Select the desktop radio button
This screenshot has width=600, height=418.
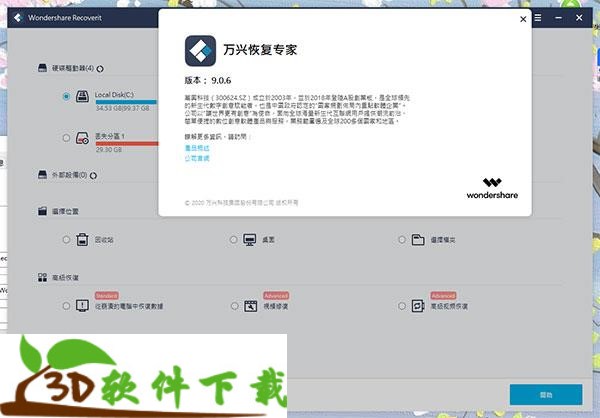coord(233,240)
